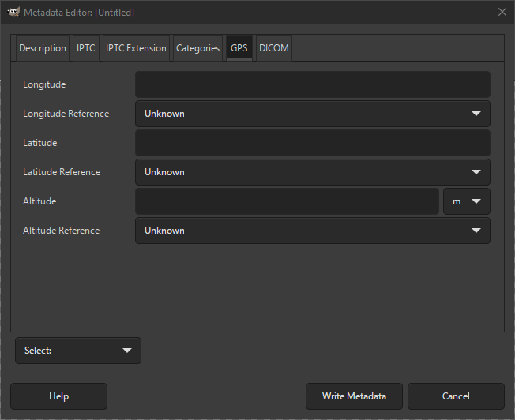Open the IPTC tab
The image size is (515, 420).
(86, 48)
